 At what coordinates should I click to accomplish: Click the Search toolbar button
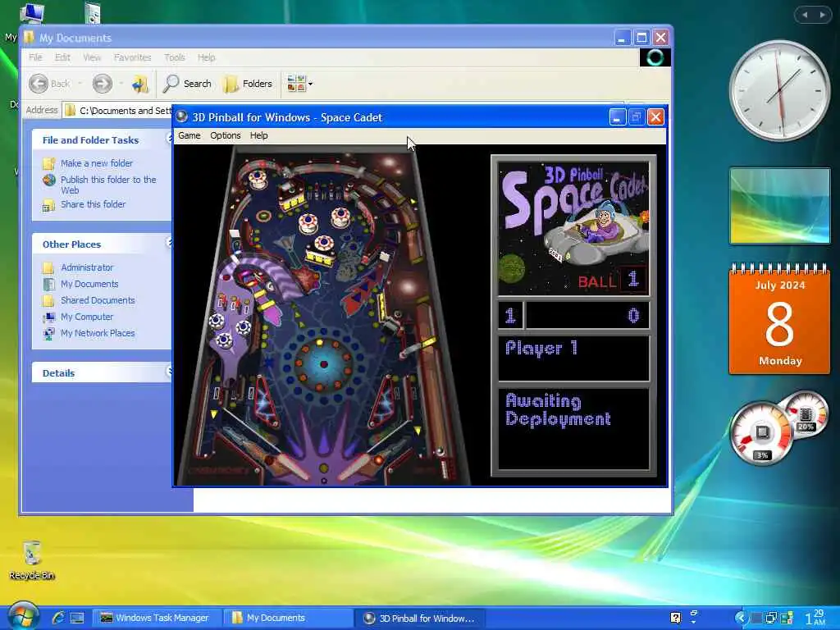click(x=187, y=84)
